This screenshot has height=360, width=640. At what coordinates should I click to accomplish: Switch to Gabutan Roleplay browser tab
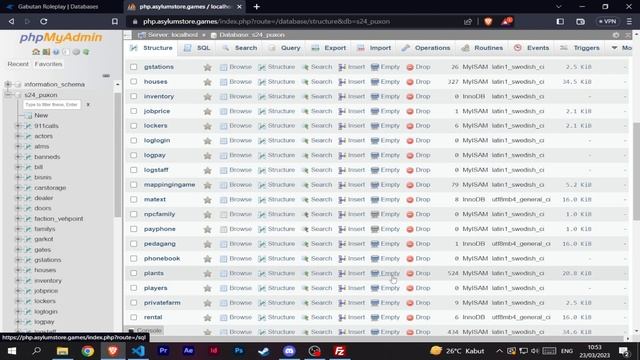click(x=58, y=7)
